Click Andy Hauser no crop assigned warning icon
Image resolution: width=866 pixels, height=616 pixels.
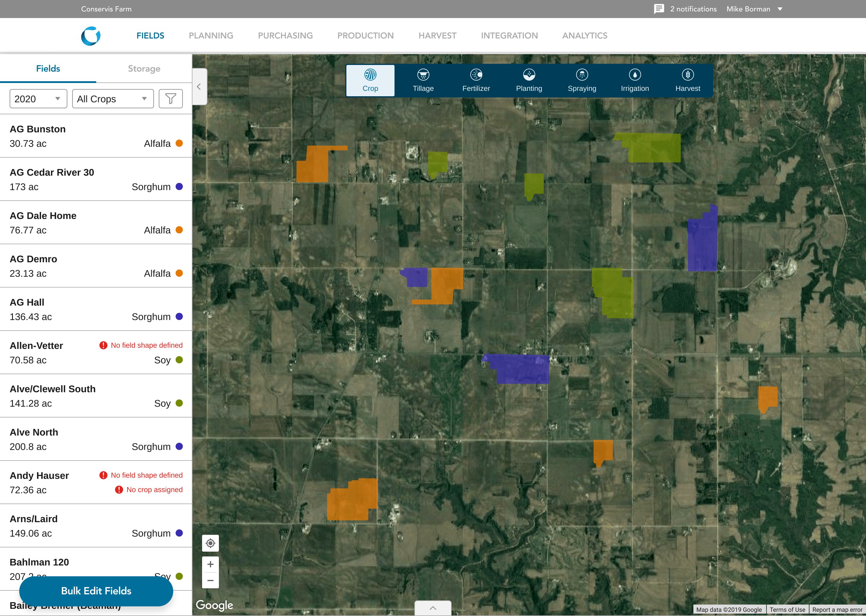coord(119,490)
